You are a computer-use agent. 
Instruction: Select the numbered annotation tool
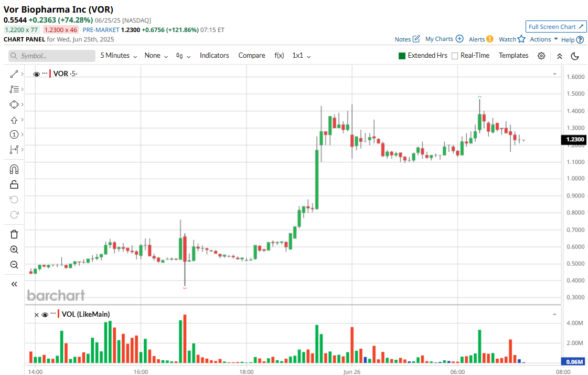(x=14, y=134)
